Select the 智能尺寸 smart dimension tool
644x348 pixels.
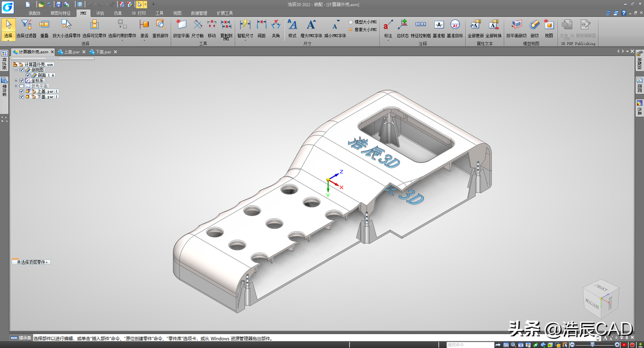click(245, 25)
